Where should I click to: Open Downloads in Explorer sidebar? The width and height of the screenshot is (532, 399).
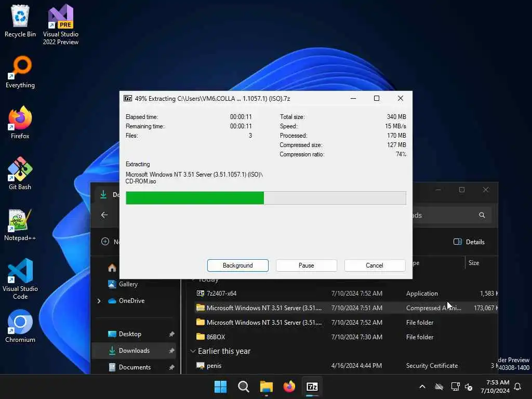(134, 351)
